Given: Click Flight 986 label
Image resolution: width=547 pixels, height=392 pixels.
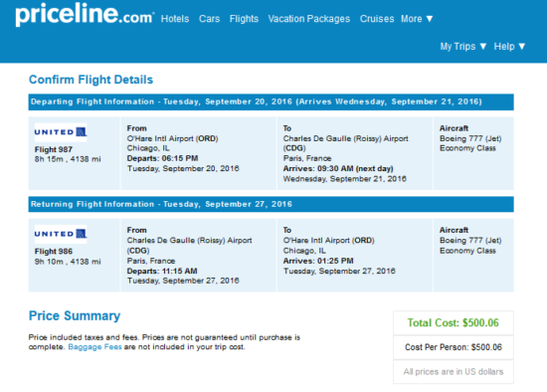Looking at the screenshot, I should point(54,252).
